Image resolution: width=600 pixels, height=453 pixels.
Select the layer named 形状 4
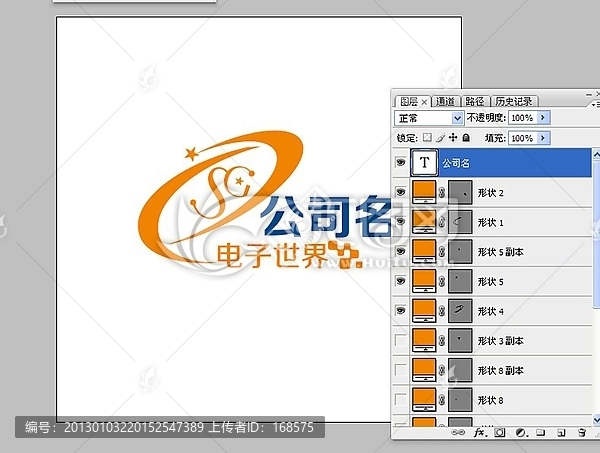[x=491, y=311]
